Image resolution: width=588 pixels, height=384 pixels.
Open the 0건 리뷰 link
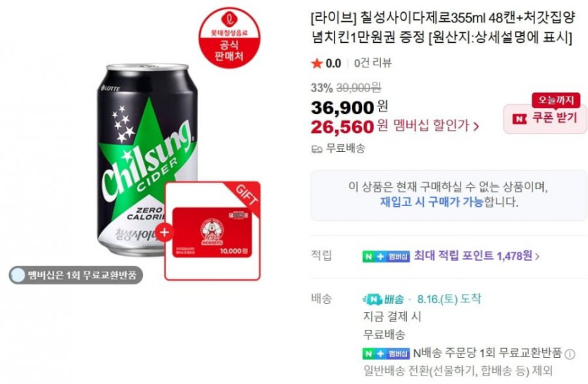coord(373,63)
